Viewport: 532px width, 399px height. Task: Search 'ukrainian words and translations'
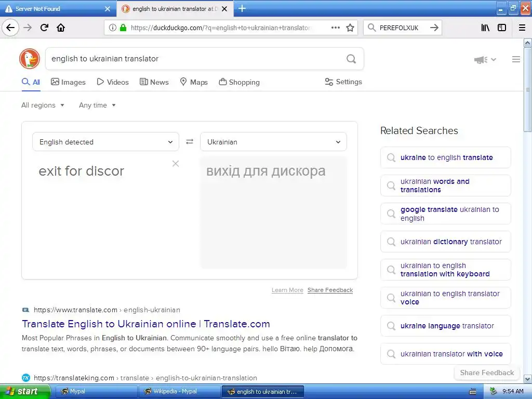click(x=445, y=185)
